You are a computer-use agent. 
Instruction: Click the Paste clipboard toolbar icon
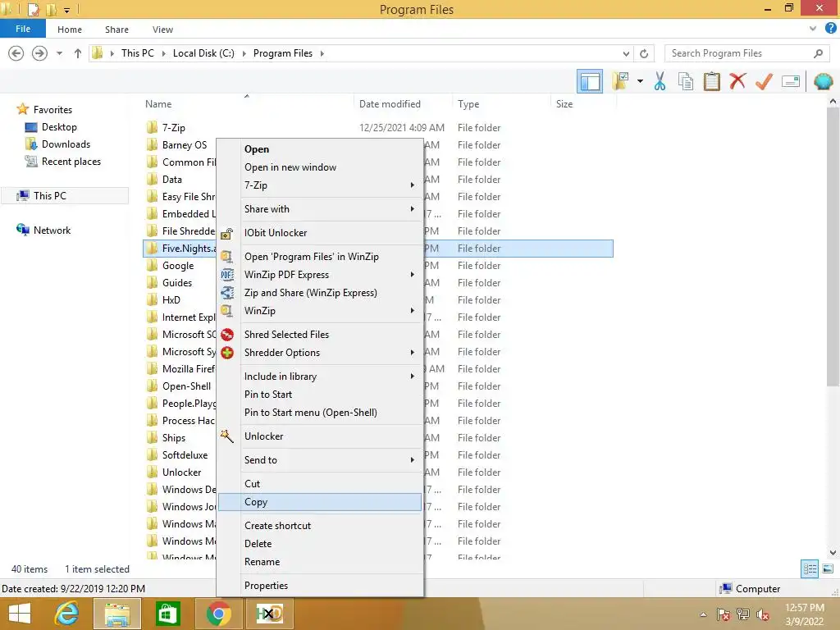(x=711, y=81)
